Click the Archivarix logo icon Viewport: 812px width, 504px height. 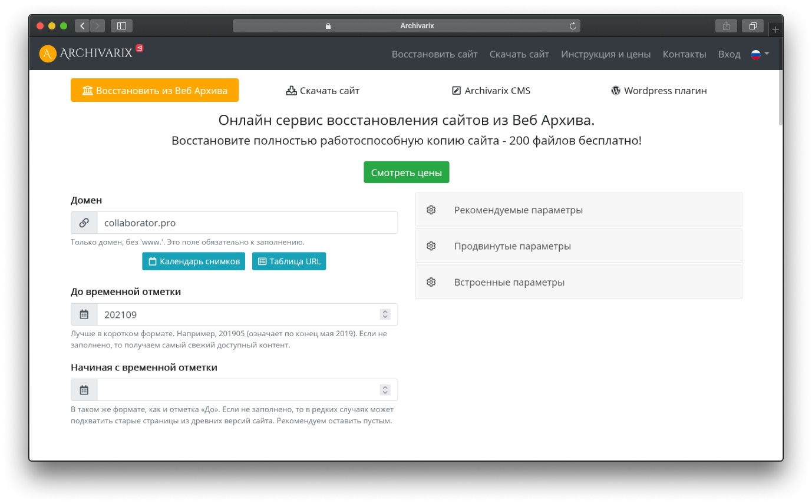48,54
